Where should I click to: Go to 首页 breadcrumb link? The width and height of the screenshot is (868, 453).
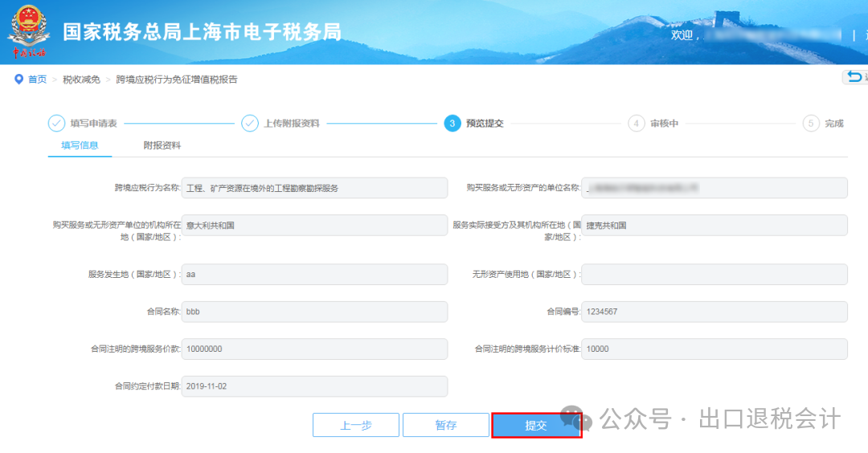[x=38, y=79]
